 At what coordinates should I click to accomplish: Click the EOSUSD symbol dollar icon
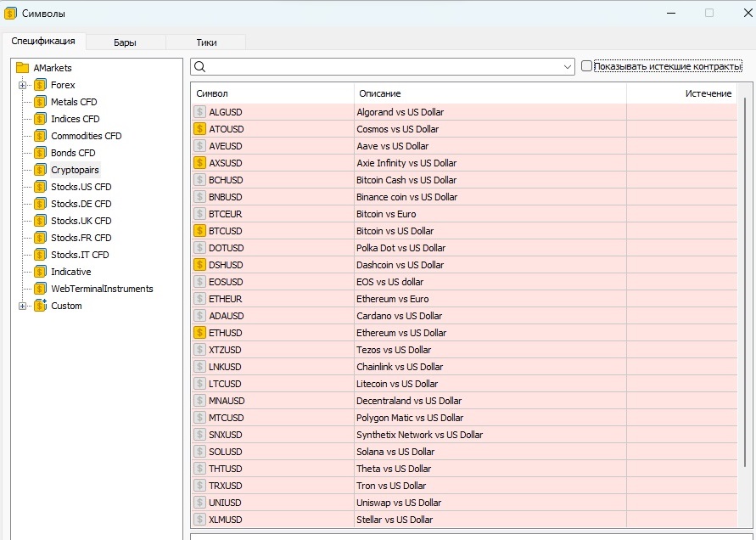click(x=199, y=282)
